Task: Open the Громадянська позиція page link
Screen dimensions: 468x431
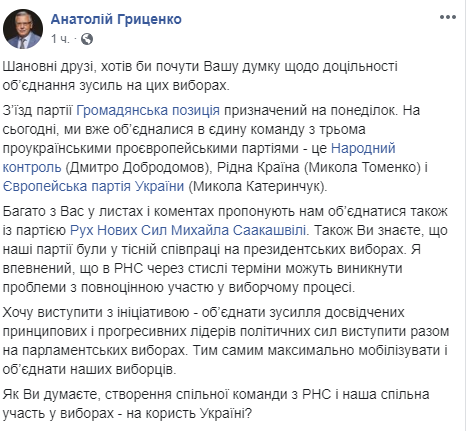Action: tap(148, 110)
